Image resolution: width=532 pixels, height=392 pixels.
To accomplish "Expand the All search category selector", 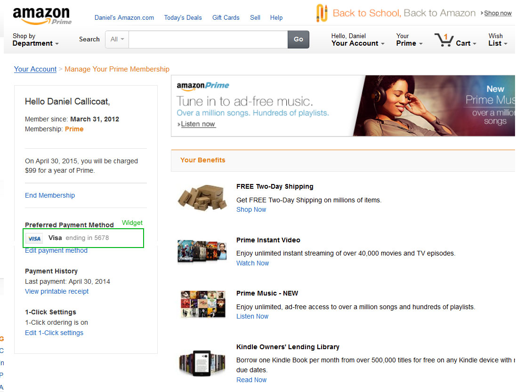I will click(x=116, y=40).
